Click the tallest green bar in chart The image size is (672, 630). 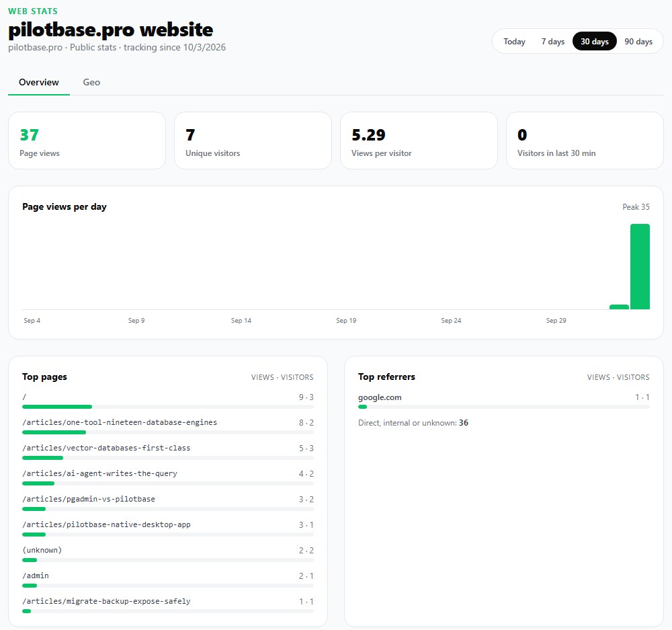[x=640, y=266]
